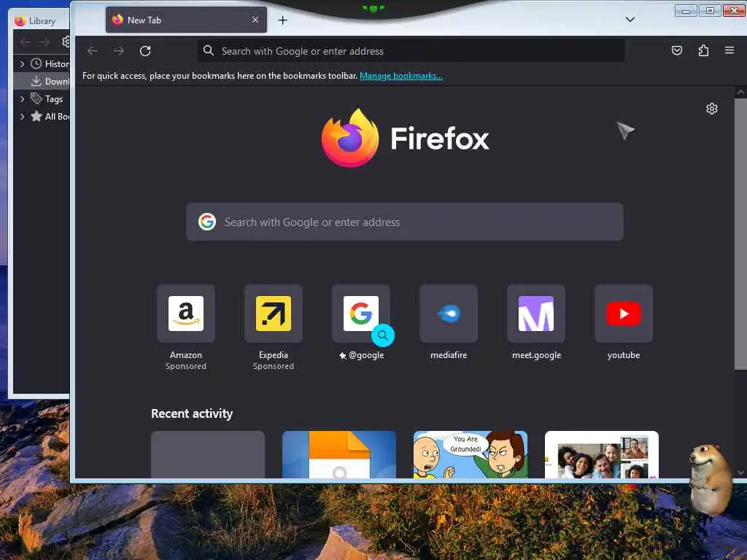747x560 pixels.
Task: Click Library window back arrow
Action: (x=26, y=42)
